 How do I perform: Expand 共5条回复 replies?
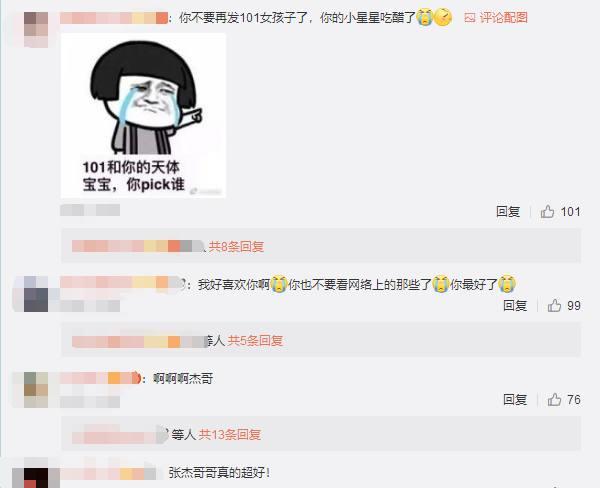pos(255,340)
